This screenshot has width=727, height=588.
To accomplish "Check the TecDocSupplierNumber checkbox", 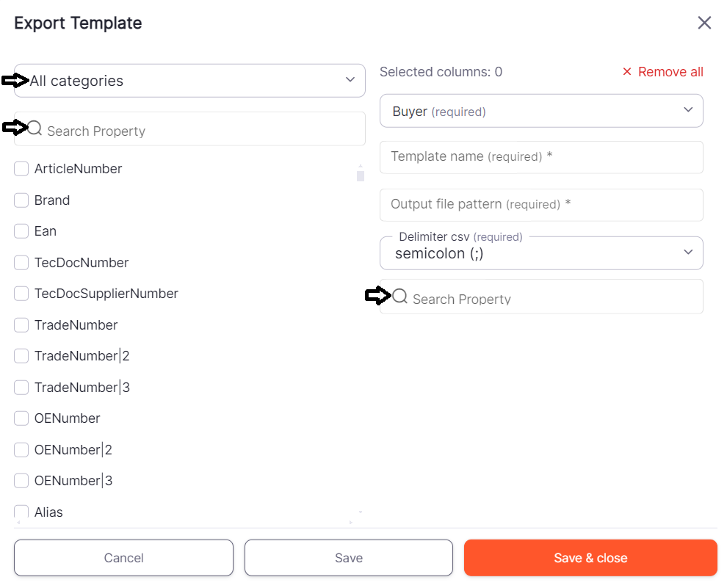I will pyautogui.click(x=21, y=294).
